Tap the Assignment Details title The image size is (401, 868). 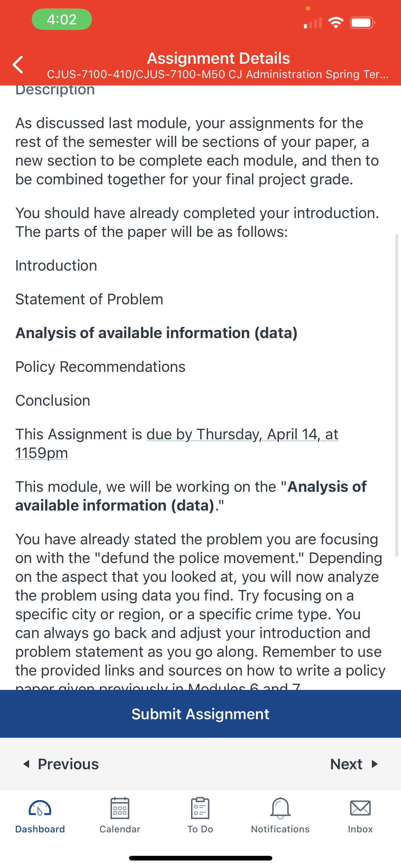(x=219, y=58)
